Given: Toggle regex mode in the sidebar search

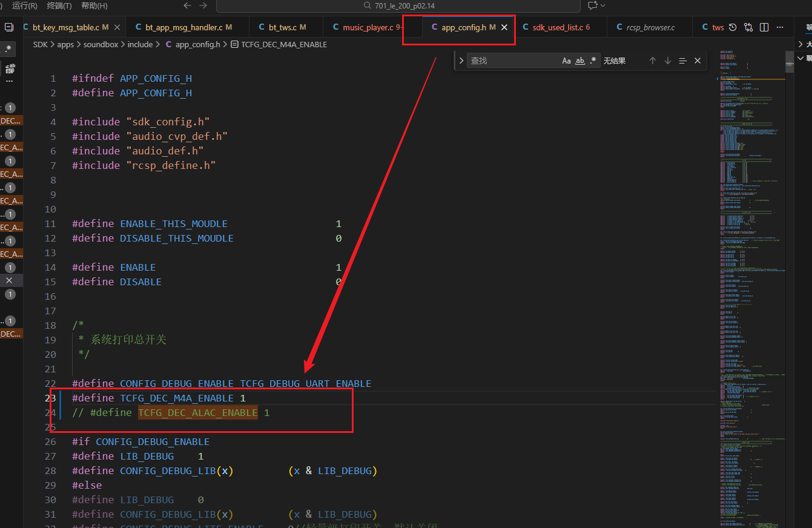Looking at the screenshot, I should pos(8,48).
